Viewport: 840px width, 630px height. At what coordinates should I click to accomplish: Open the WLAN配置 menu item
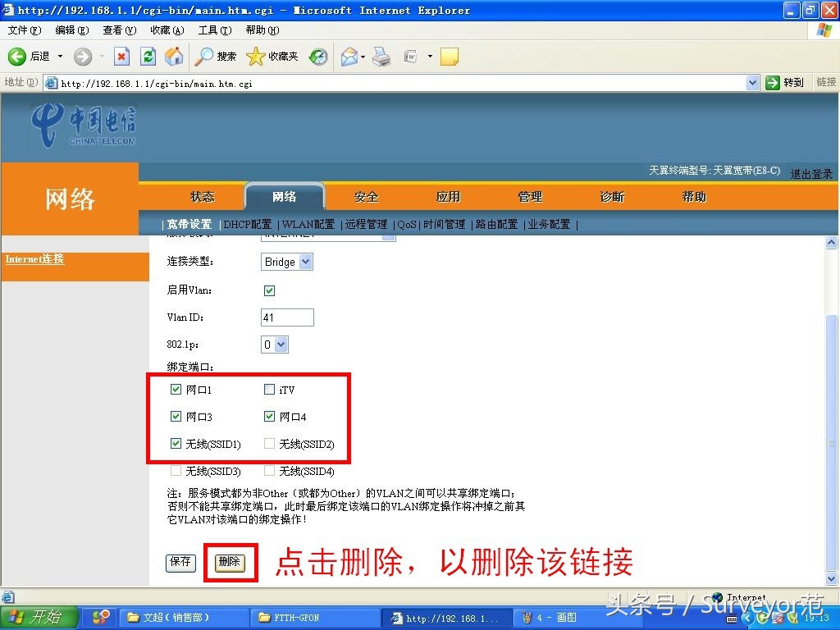point(313,224)
